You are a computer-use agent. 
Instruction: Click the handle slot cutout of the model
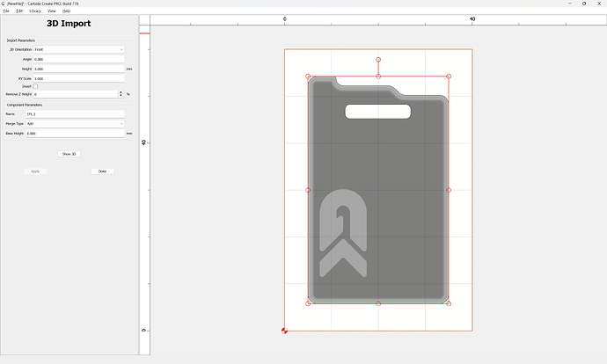coord(377,112)
